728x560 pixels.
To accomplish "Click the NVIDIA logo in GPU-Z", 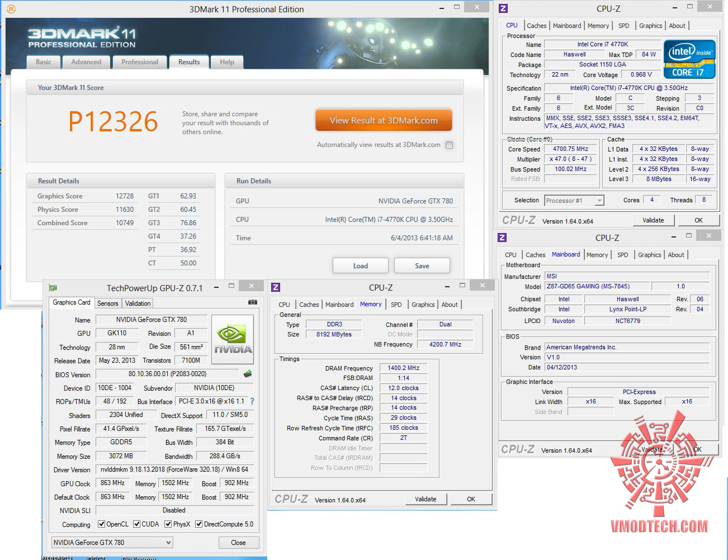I will pyautogui.click(x=233, y=340).
